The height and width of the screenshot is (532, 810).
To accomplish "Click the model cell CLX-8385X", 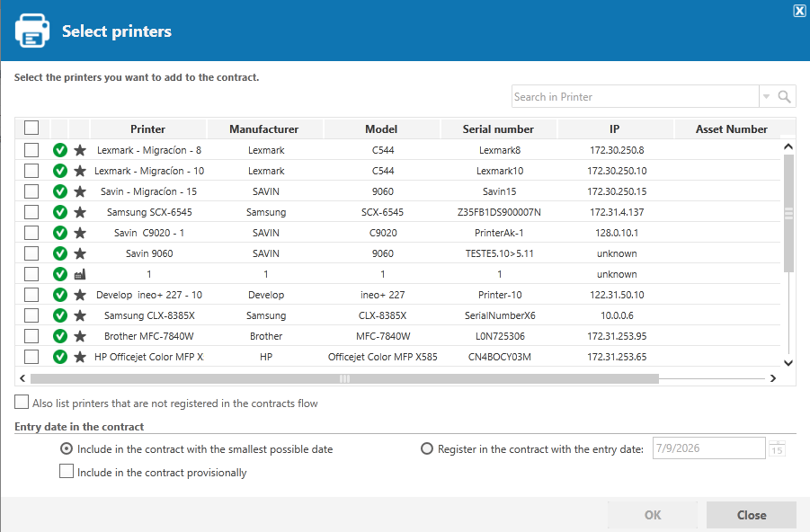I will tap(382, 315).
